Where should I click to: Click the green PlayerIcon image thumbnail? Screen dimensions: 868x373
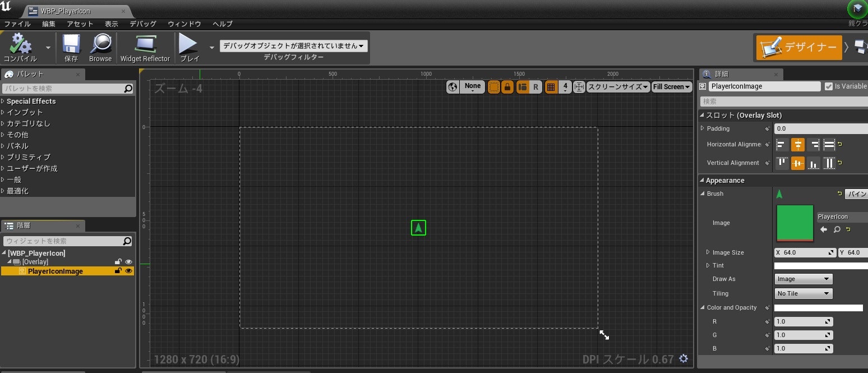coord(795,223)
